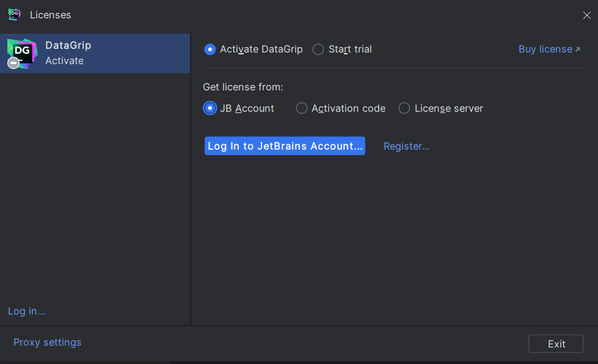Click the gray minus badge on DataGrip icon
Viewport: 598px width, 364px height.
click(13, 63)
